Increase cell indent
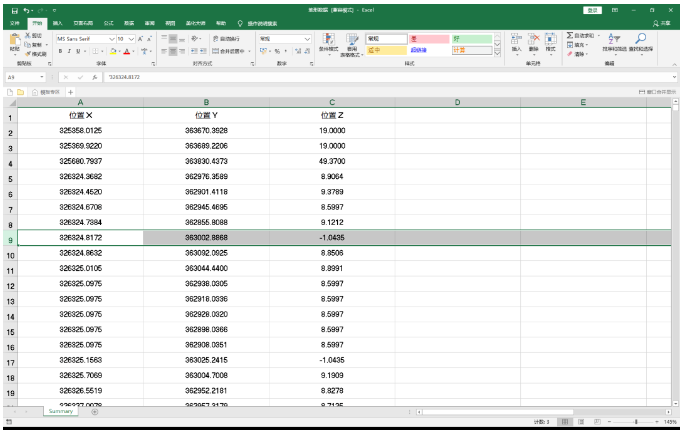Viewport: 688px width, 434px height. (x=204, y=51)
